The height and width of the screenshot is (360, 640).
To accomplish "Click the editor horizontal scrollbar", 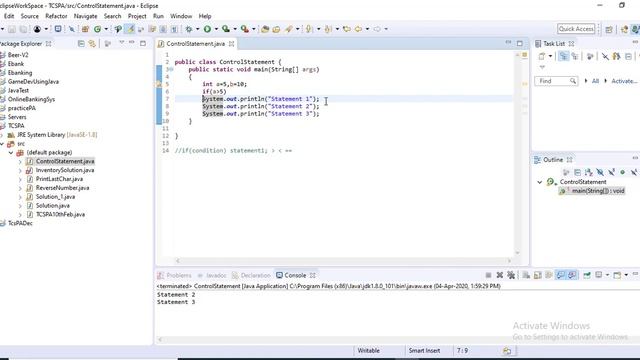I will tap(343, 260).
